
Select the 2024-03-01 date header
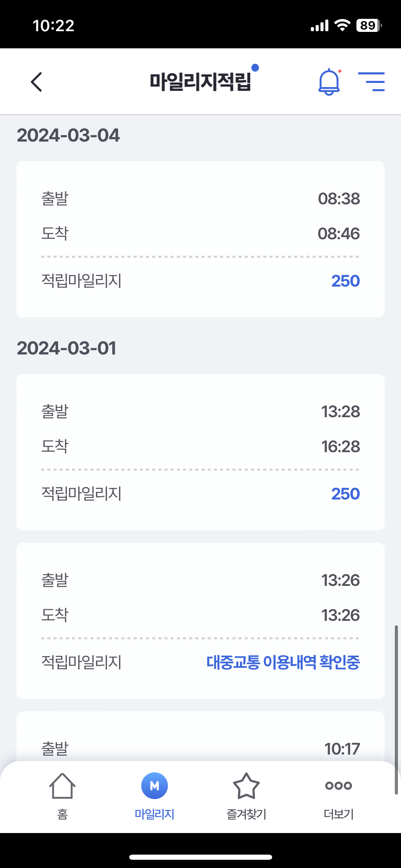click(x=67, y=348)
